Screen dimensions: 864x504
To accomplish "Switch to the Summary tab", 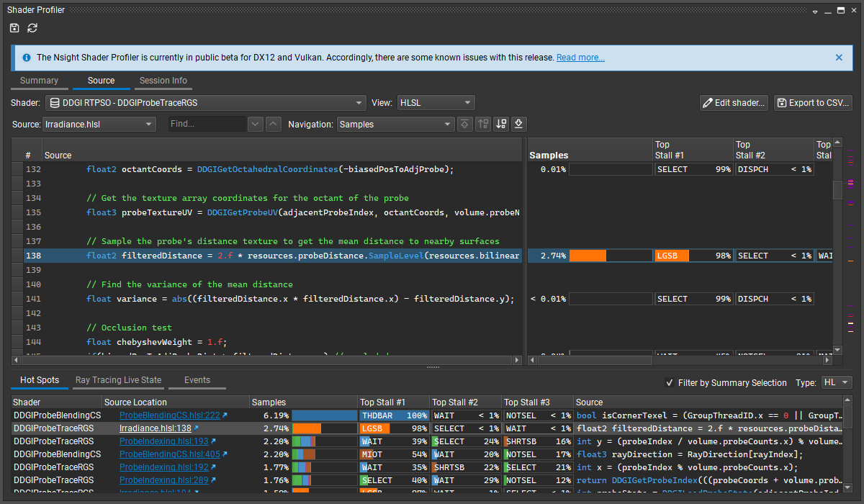I will pos(40,81).
